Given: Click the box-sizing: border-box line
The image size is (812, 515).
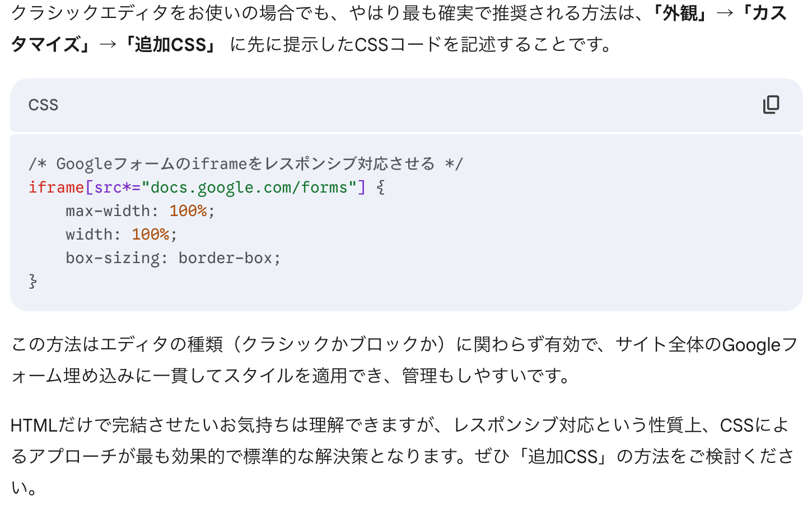Looking at the screenshot, I should click(x=173, y=258).
